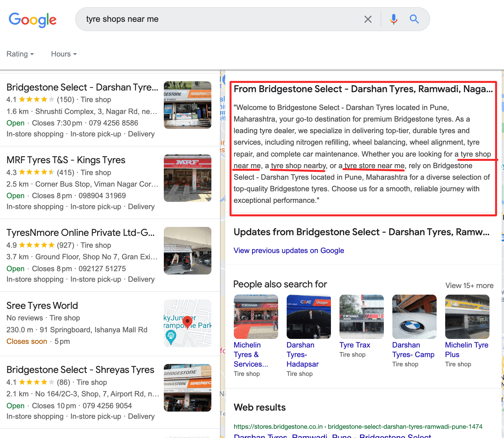This screenshot has height=438, width=504.
Task: Select Darshan Tyres- Camp suggestion
Action: pyautogui.click(x=413, y=349)
